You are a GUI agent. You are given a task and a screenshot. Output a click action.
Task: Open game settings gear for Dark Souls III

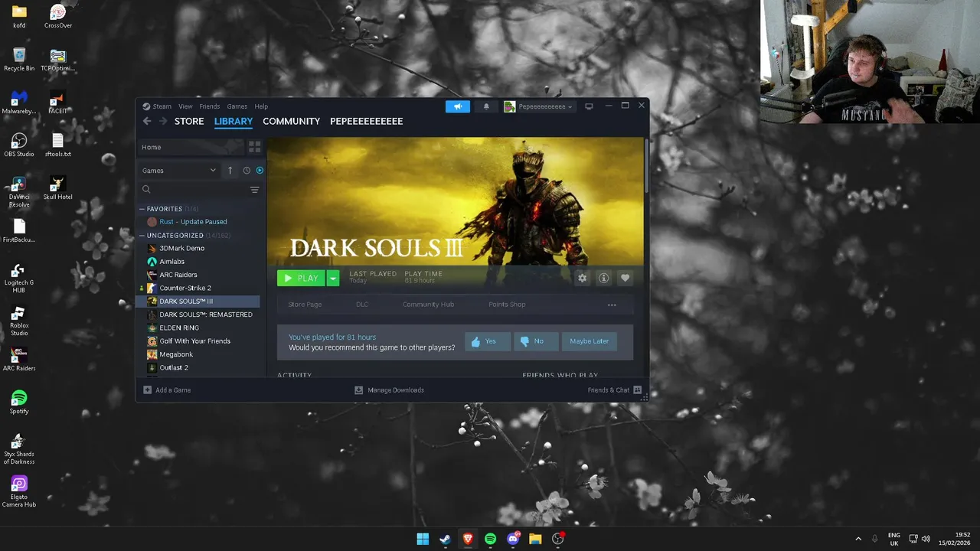pyautogui.click(x=583, y=279)
